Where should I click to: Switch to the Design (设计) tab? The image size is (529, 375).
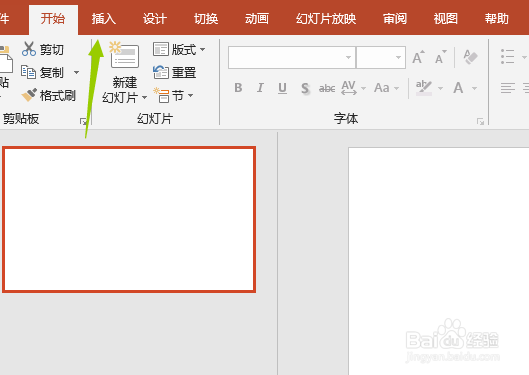coord(155,19)
